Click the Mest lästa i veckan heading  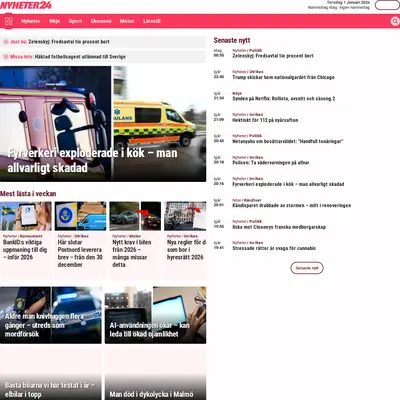point(28,194)
